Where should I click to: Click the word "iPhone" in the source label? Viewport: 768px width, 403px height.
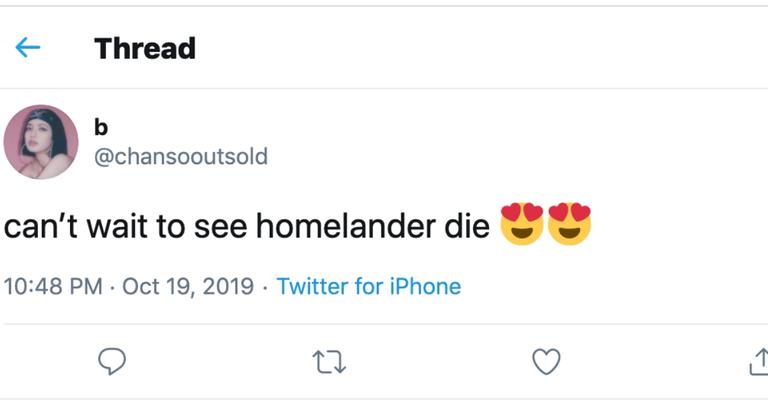(424, 287)
